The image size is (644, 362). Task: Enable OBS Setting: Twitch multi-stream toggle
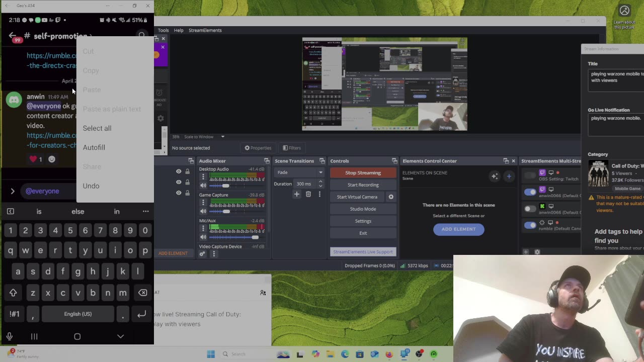[530, 175]
